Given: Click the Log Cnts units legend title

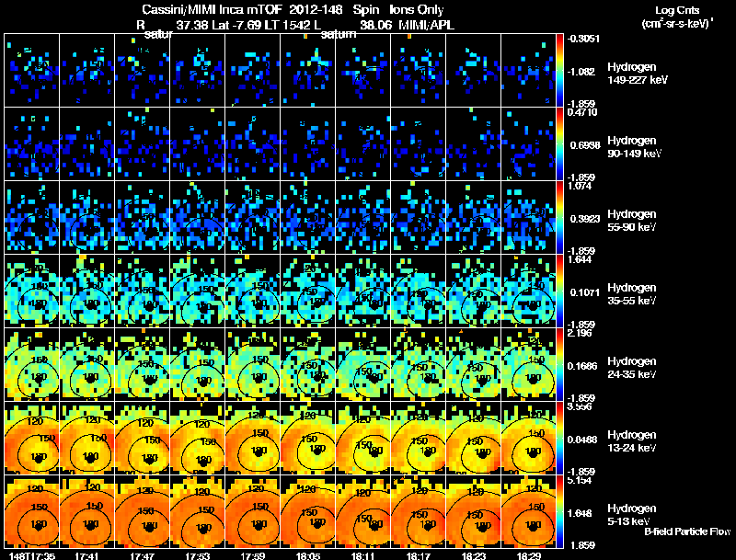Looking at the screenshot, I should [677, 17].
